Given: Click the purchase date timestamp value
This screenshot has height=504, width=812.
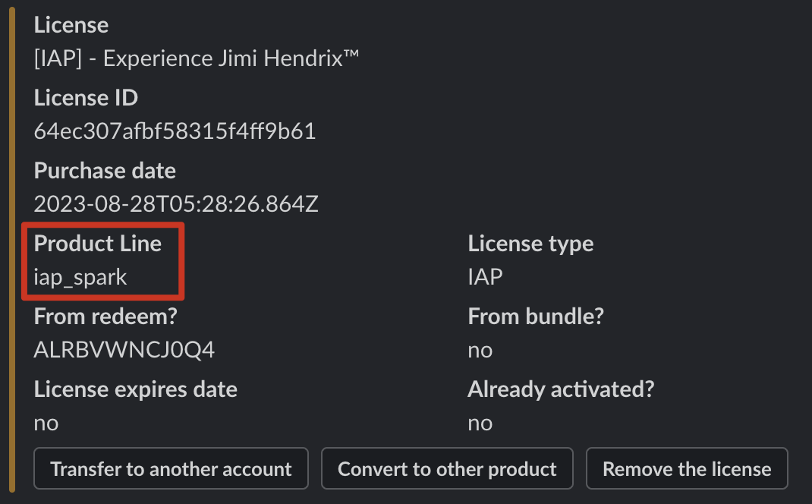Looking at the screenshot, I should point(176,204).
